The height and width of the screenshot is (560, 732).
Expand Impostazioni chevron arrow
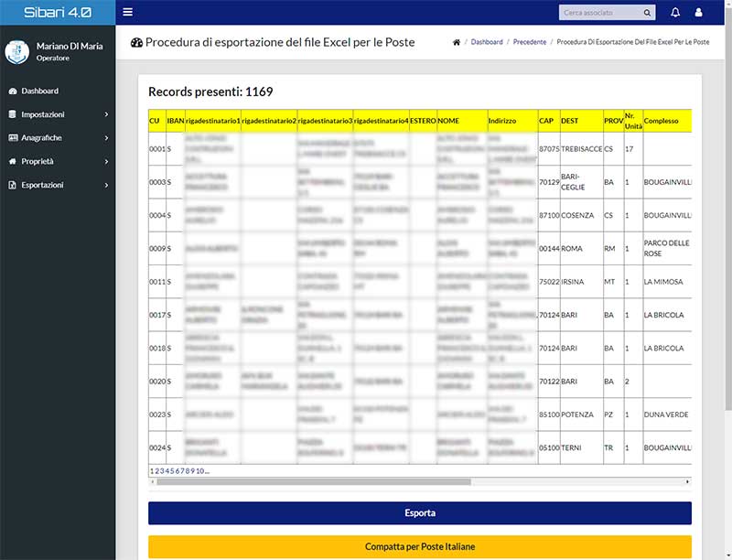pos(106,114)
